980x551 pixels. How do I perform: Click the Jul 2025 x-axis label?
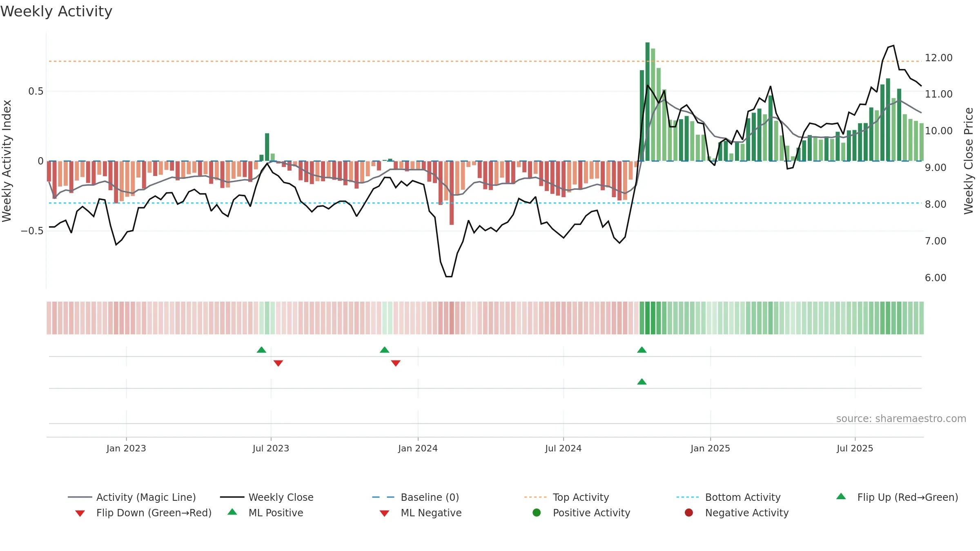click(855, 448)
